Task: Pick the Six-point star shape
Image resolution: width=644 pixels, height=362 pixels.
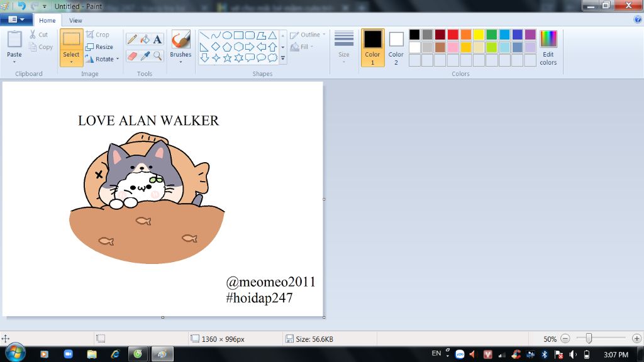Action: pos(238,58)
